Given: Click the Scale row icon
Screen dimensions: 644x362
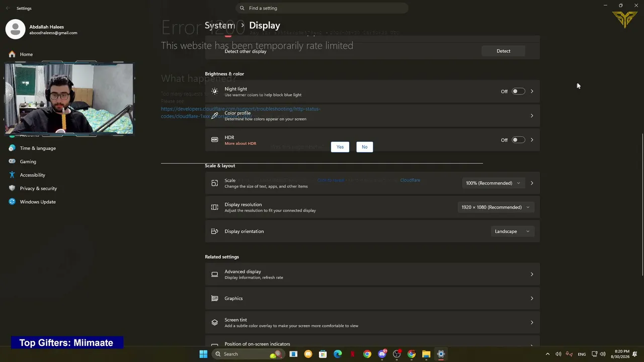Looking at the screenshot, I should click(215, 183).
